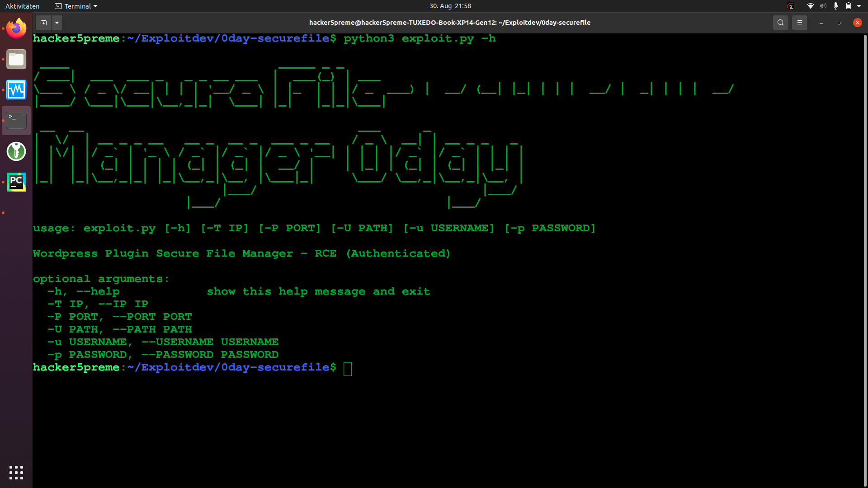Open Firefox from the dock
This screenshot has width=868, height=488.
pyautogui.click(x=16, y=28)
